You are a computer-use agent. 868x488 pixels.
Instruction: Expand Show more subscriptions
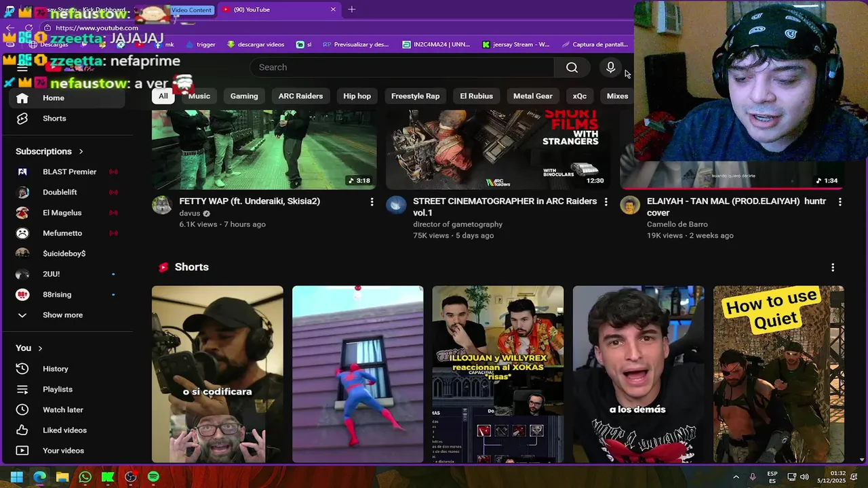63,315
